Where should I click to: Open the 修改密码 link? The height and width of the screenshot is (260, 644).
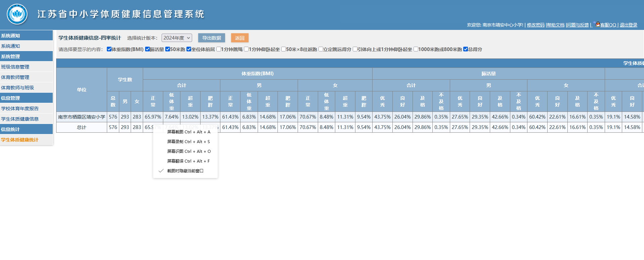click(535, 25)
